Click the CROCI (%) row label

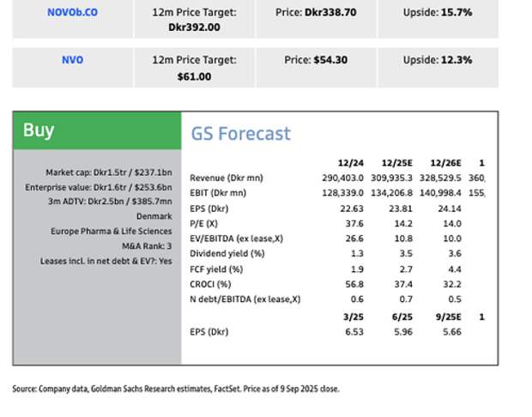point(211,284)
